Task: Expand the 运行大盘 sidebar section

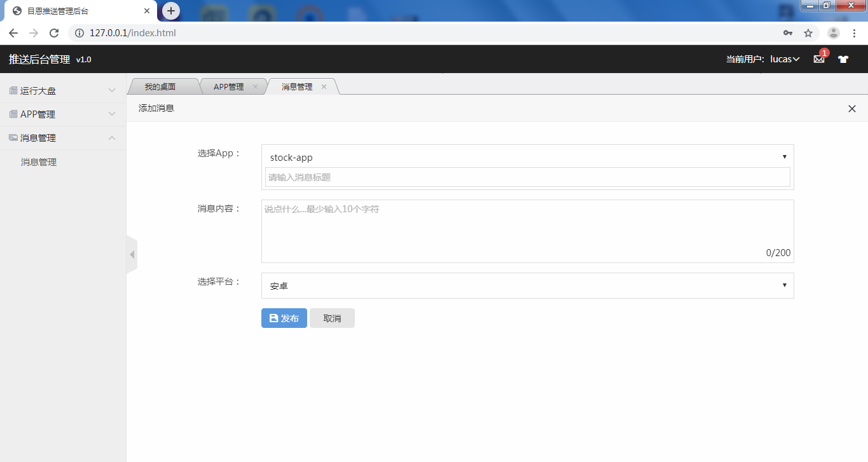Action: (x=63, y=91)
